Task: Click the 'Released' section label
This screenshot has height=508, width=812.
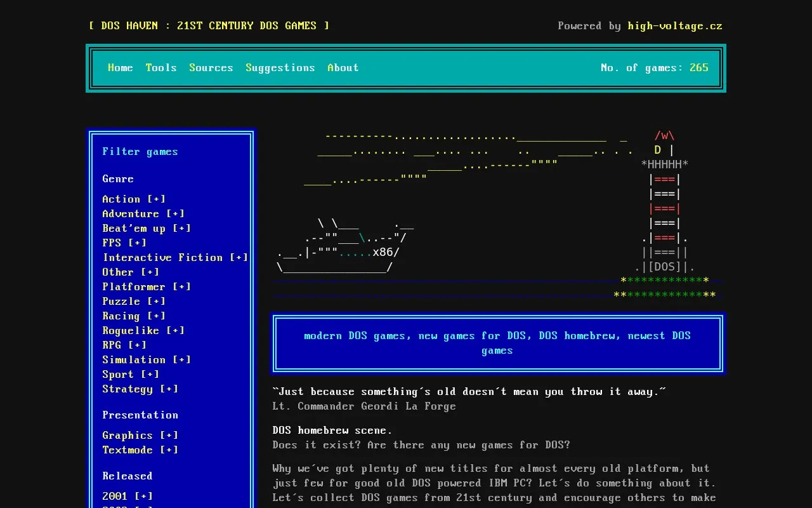Action: (128, 476)
